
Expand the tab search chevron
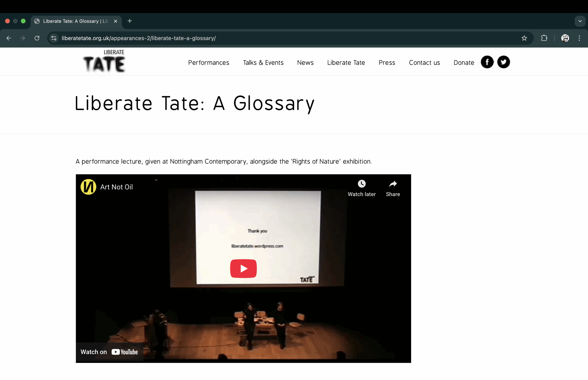coord(580,21)
